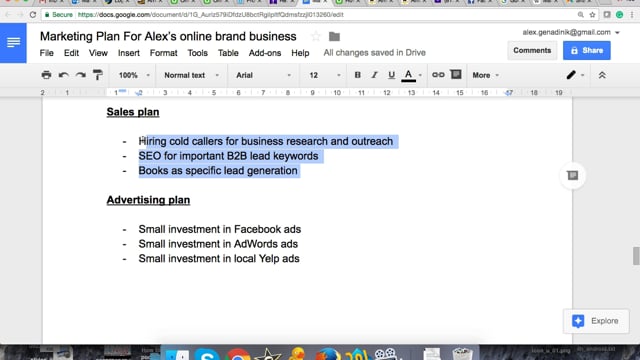Click the 'Advertising plan' heading
The width and height of the screenshot is (640, 360).
pos(148,200)
